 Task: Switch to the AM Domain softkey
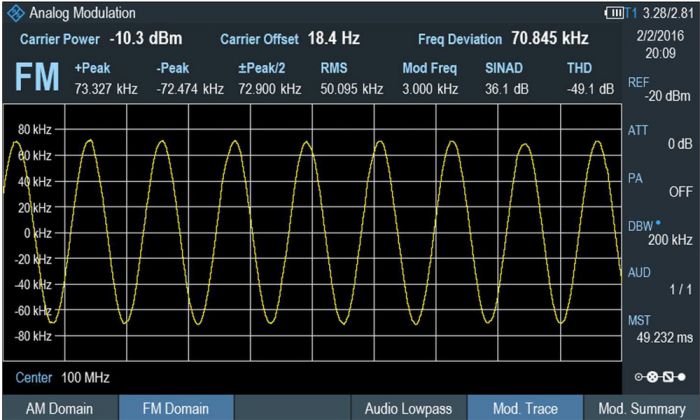coord(59,408)
